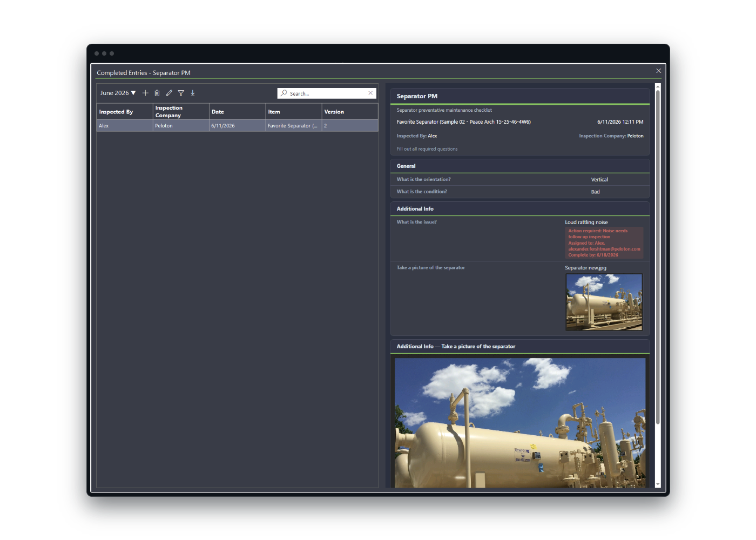
Task: Open the Separator new.jpg thumbnail
Action: coord(604,302)
